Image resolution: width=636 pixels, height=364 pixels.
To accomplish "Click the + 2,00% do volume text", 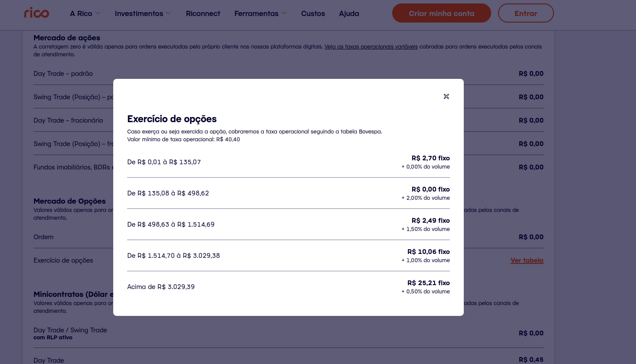I will coord(426,198).
